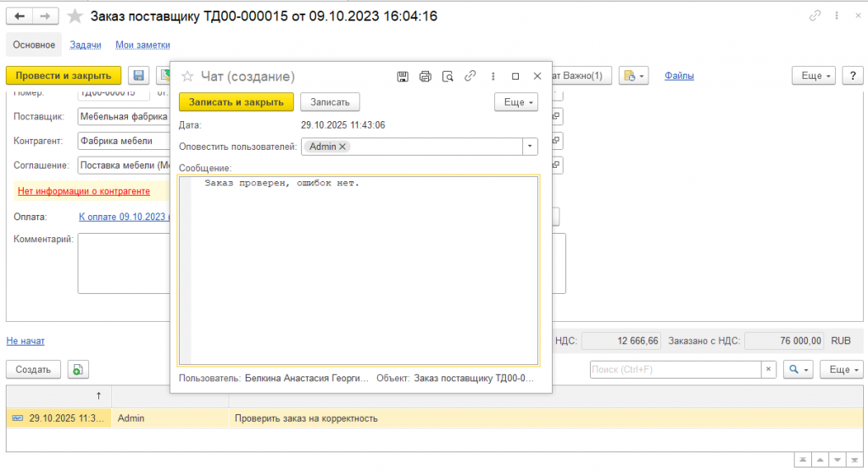Open the Еще menu beside the search field

tap(842, 369)
